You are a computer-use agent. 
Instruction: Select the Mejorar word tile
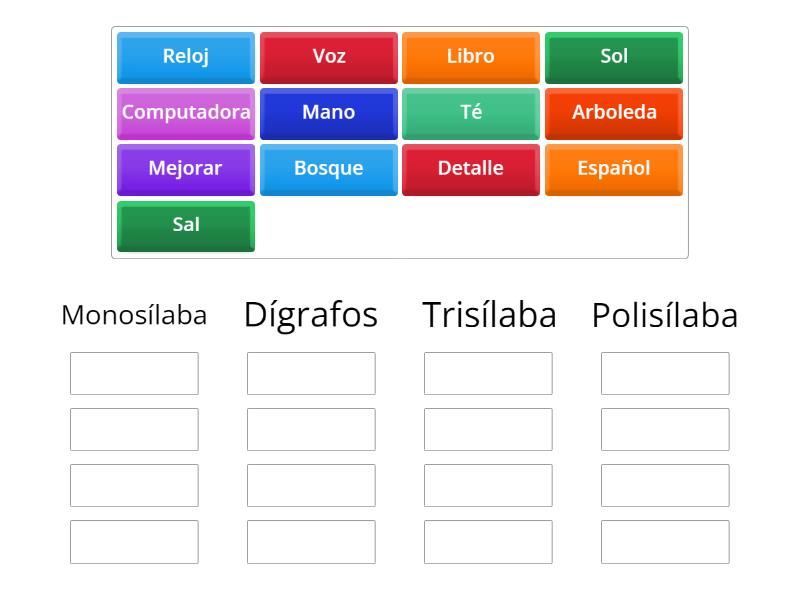coord(185,169)
